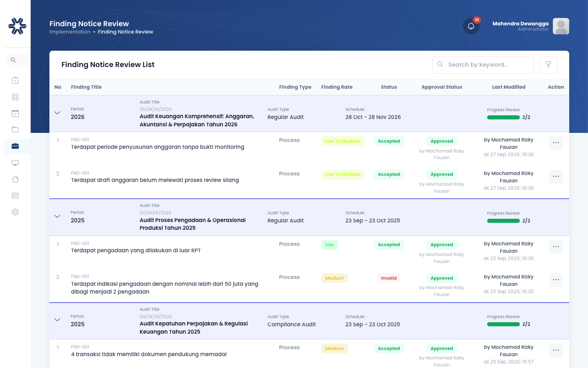
Task: Sort by Status column header
Action: coord(389,87)
